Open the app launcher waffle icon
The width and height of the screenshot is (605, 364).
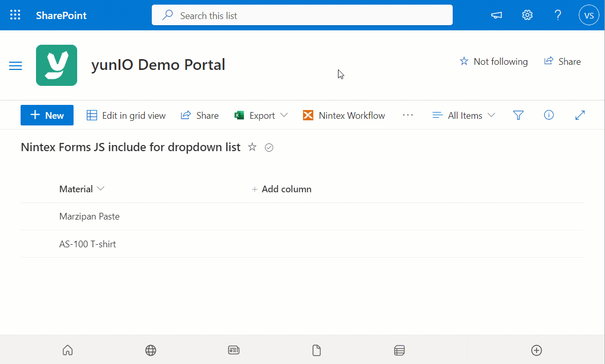[x=15, y=15]
